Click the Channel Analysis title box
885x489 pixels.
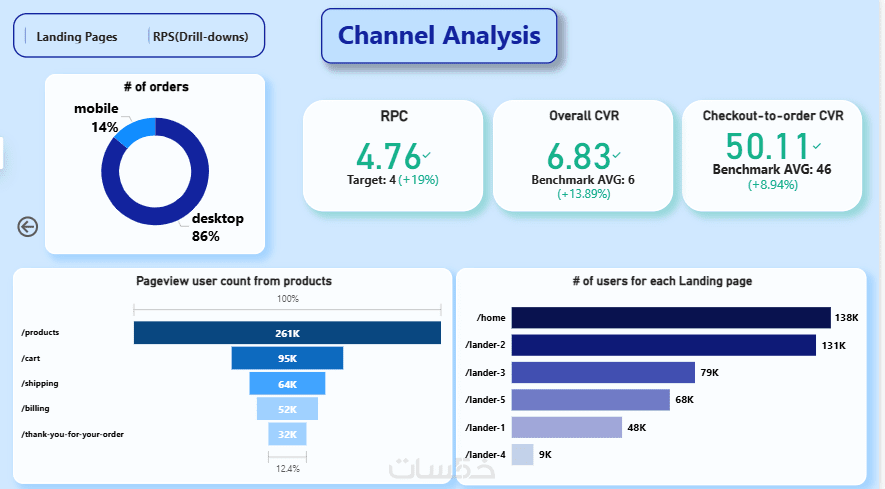click(x=439, y=36)
